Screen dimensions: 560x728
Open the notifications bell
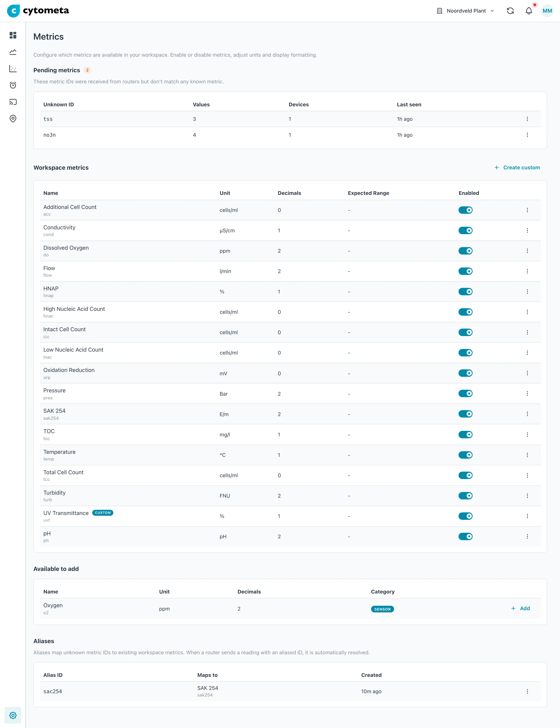click(x=529, y=11)
